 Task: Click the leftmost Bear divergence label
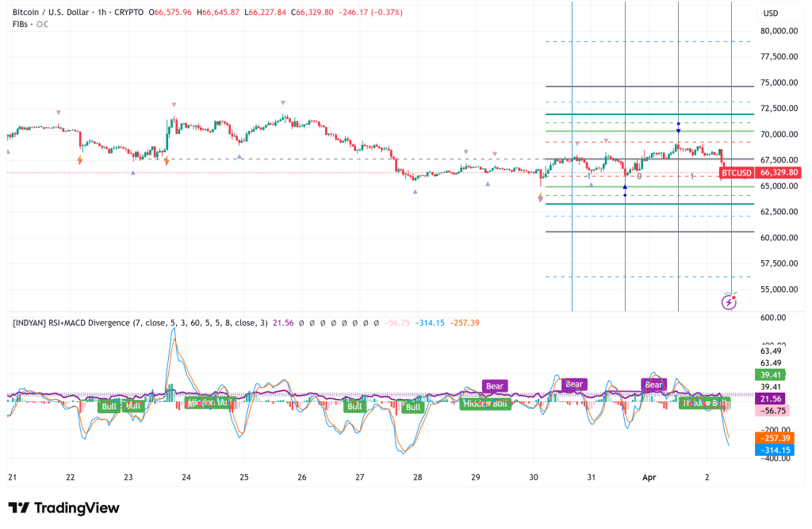495,386
